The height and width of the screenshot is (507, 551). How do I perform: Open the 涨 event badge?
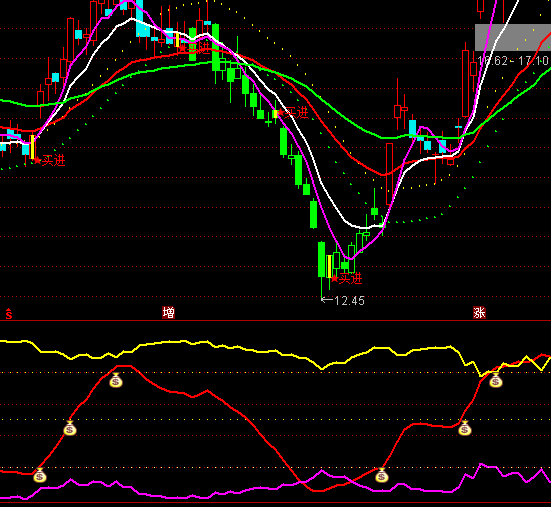[x=479, y=312]
